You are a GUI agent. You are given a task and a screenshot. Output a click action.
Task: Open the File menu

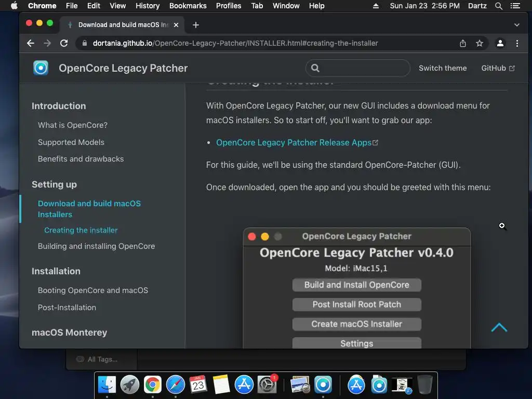pos(72,6)
